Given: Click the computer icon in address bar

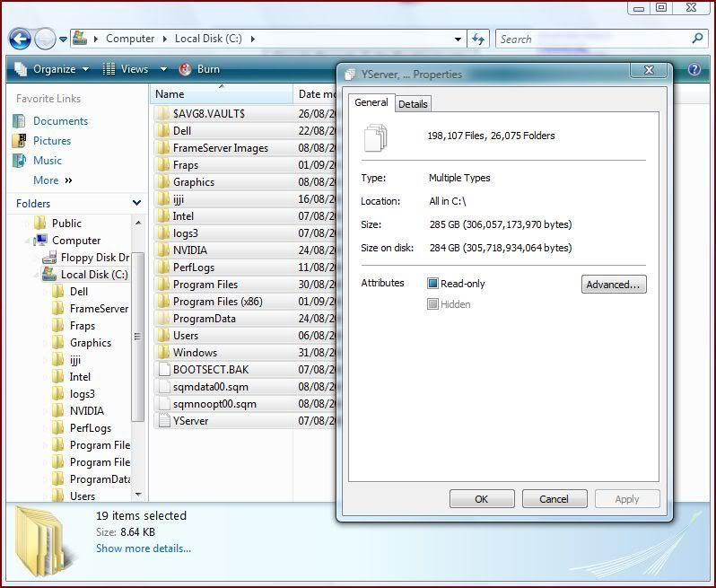Looking at the screenshot, I should (x=80, y=39).
